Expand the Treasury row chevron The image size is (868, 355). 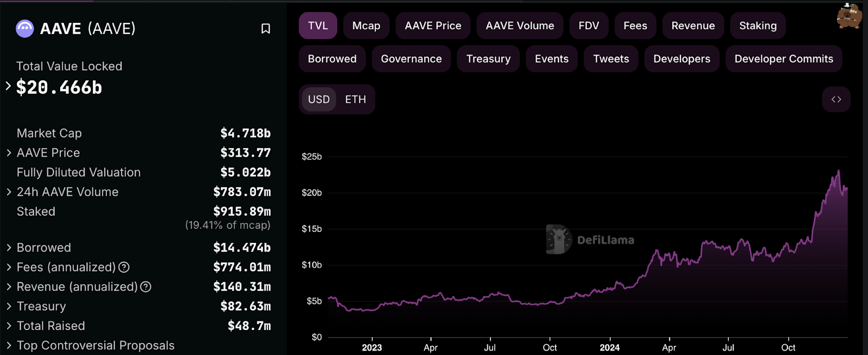(x=9, y=306)
